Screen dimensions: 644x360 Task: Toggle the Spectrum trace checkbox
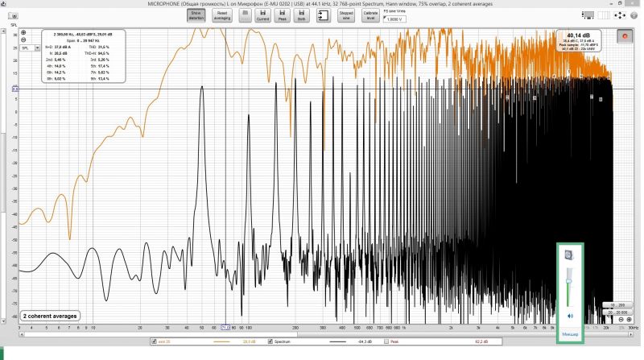(270, 342)
